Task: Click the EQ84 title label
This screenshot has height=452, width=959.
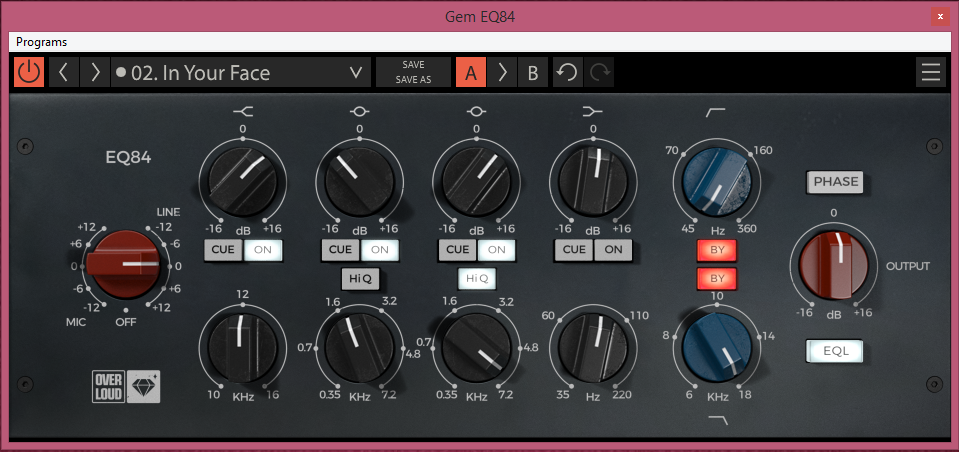Action: 128,158
